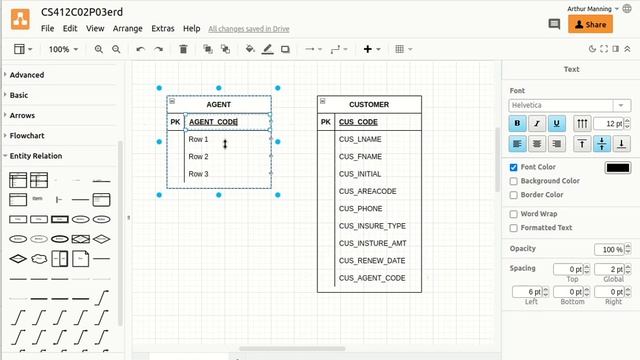Apply underline formatting to text
The width and height of the screenshot is (640, 360).
pyautogui.click(x=556, y=123)
